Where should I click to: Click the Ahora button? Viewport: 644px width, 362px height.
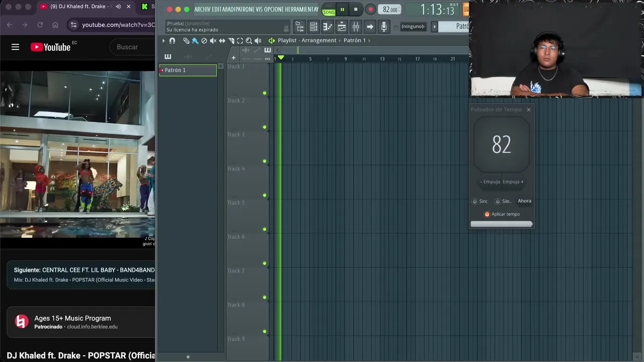(525, 201)
